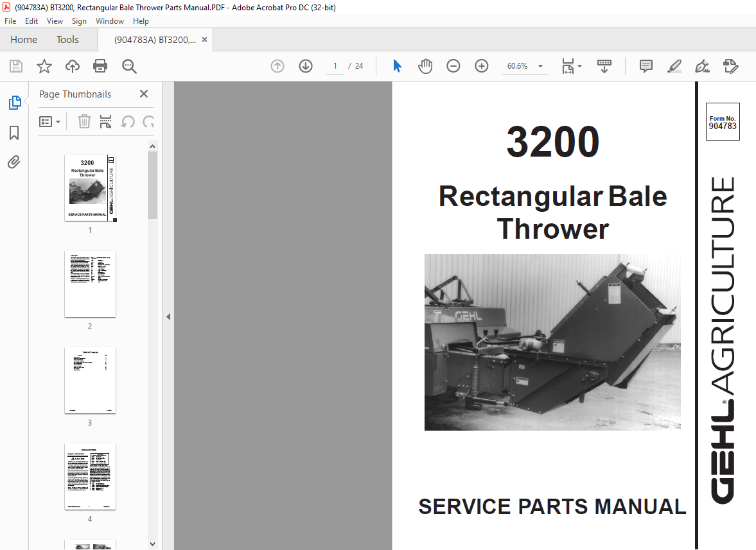This screenshot has width=756, height=550.
Task: Click the Form No. 904783 box
Action: [x=722, y=122]
